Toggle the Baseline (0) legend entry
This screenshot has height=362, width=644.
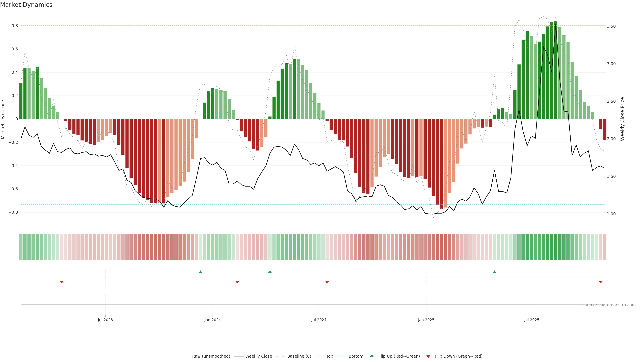pos(299,356)
